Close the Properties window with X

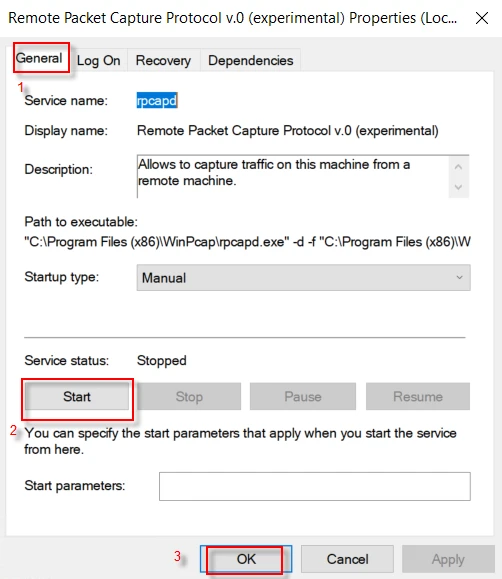click(482, 18)
